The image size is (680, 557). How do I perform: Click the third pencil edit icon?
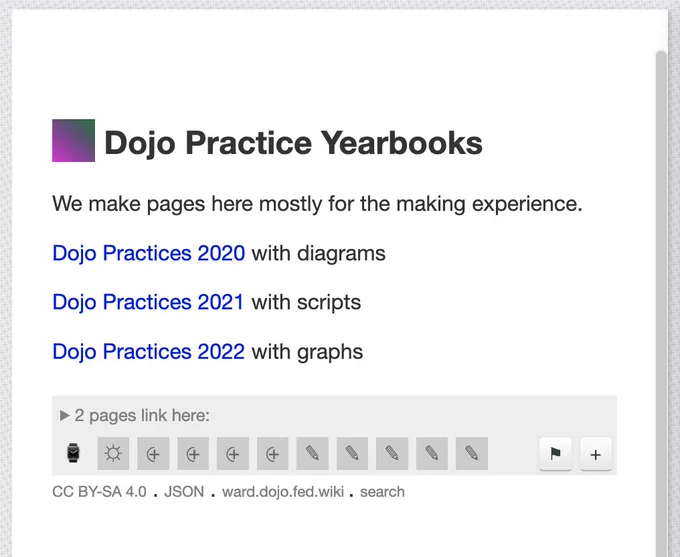pos(392,454)
